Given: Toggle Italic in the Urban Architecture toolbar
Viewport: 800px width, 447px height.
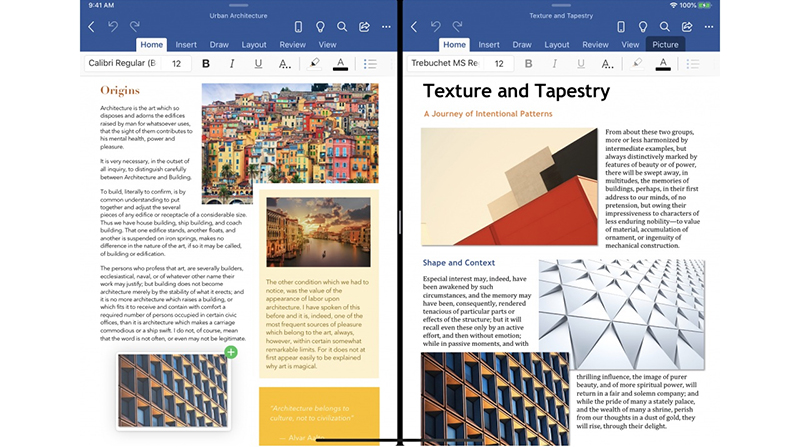Looking at the screenshot, I should pos(232,64).
